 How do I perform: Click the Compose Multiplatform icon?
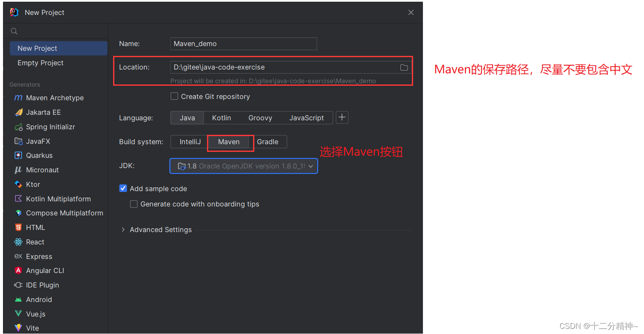pyautogui.click(x=18, y=213)
